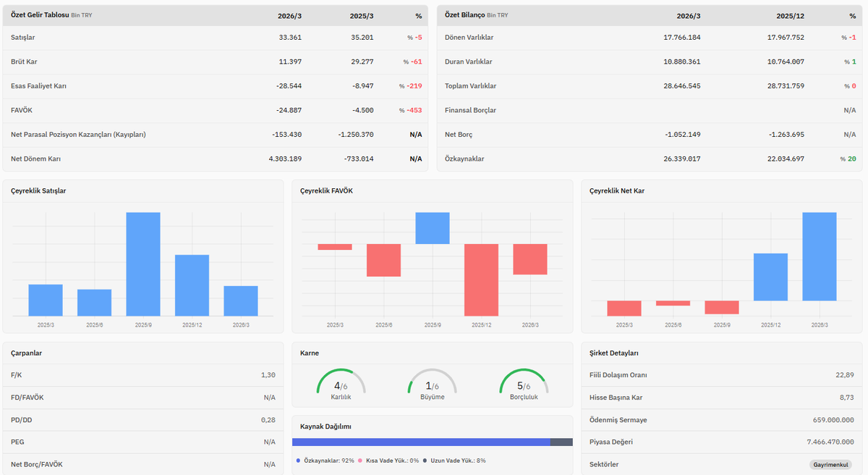
Task: Click the Özet Gelir Tablosu header
Action: coord(40,14)
